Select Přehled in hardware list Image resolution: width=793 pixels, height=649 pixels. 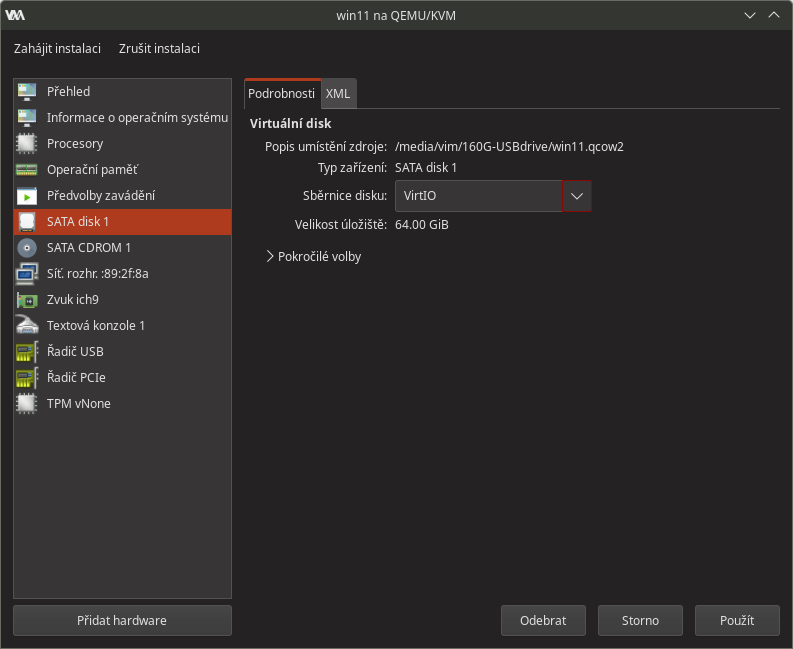pyautogui.click(x=122, y=92)
